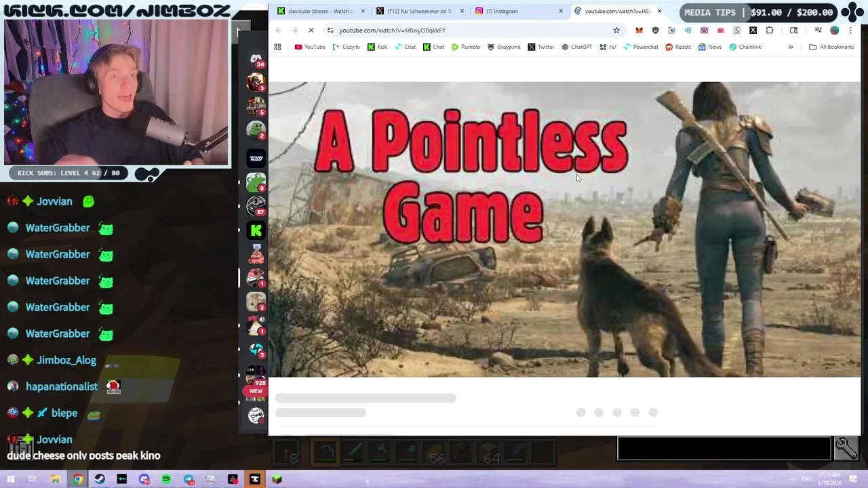Click the YouTube video player area
868x488 pixels.
coord(564,229)
